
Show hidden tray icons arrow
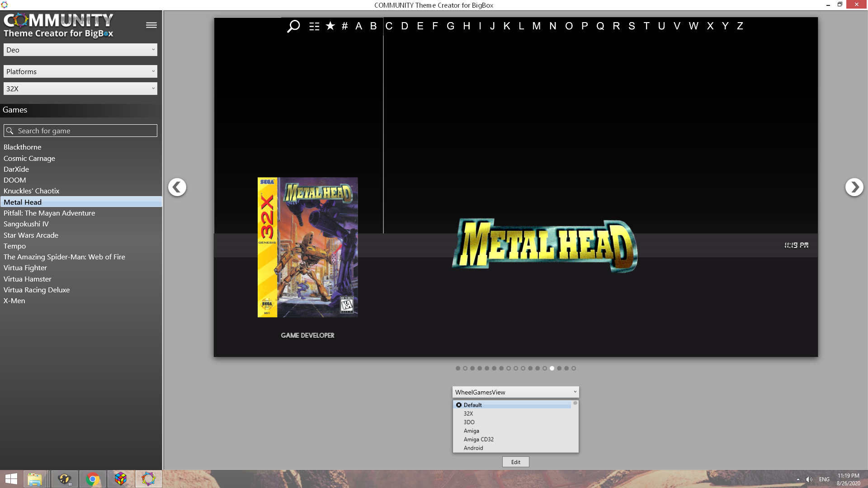798,479
